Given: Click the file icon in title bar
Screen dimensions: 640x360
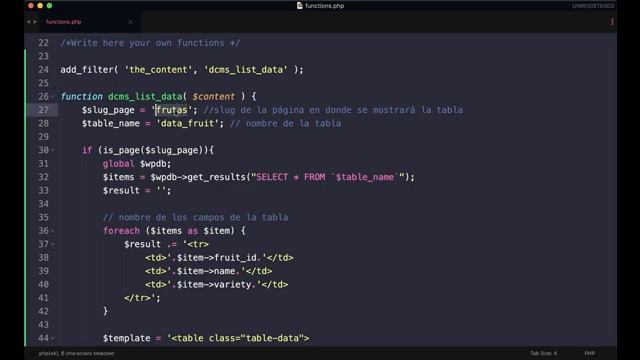Looking at the screenshot, I should coord(300,5).
